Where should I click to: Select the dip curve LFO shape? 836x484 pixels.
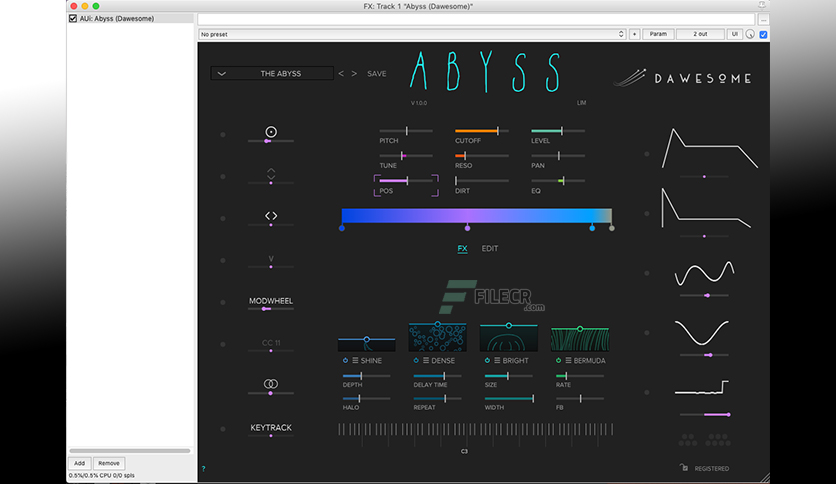701,332
